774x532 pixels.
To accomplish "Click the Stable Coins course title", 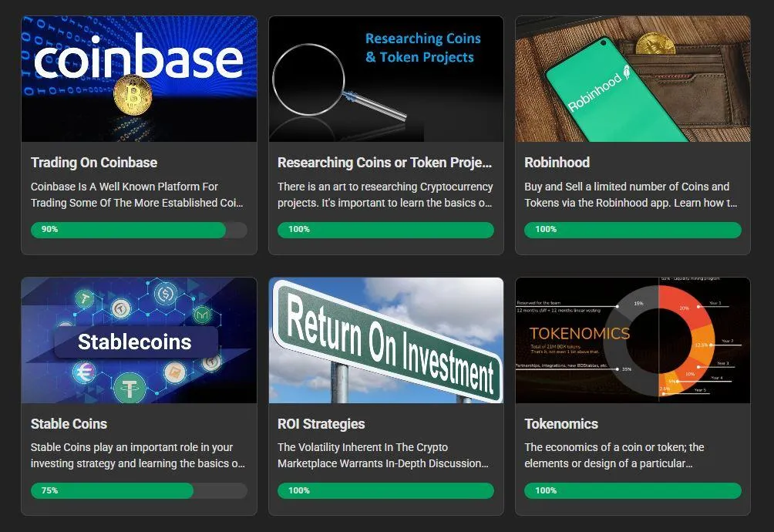I will (x=69, y=423).
